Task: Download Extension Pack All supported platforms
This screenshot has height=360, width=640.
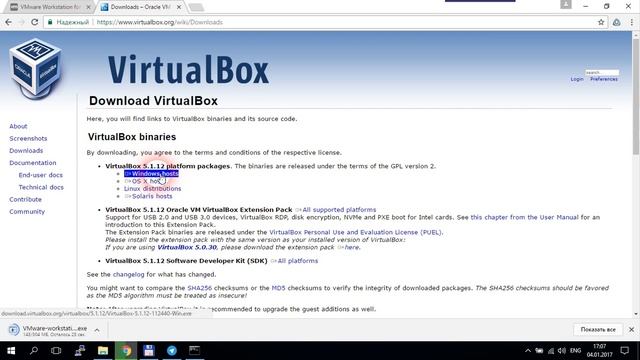Action: [336, 210]
